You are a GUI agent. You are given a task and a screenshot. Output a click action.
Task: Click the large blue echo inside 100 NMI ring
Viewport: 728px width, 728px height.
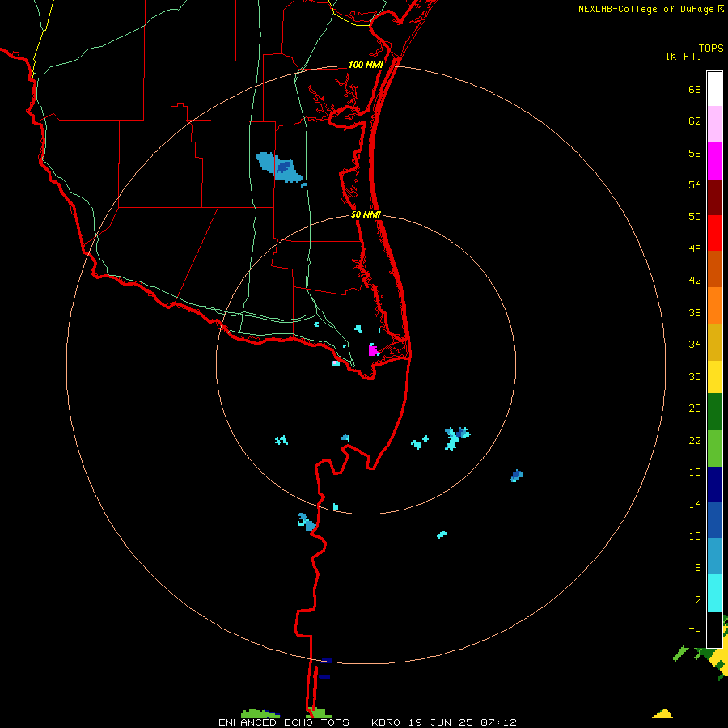tap(278, 167)
